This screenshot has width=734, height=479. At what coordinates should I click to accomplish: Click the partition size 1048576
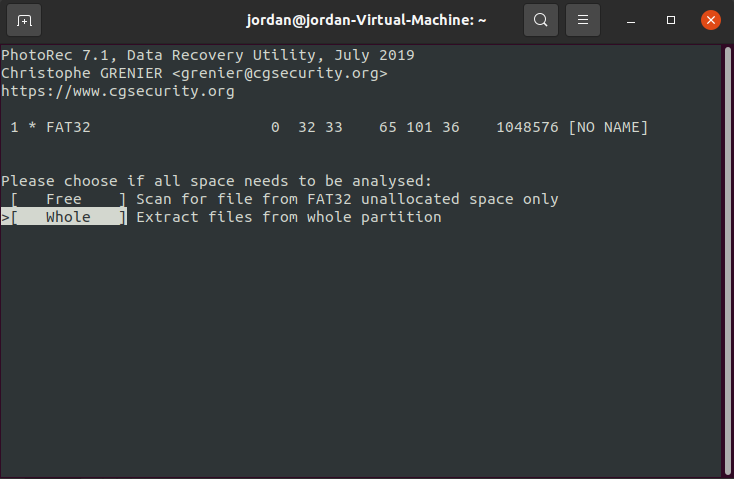point(527,127)
